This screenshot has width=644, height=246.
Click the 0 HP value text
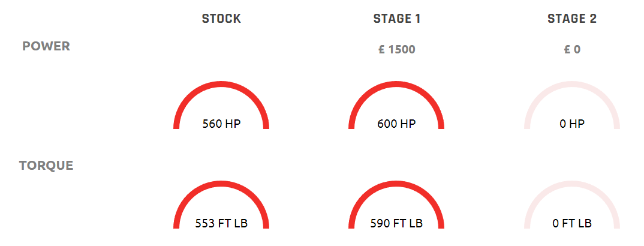coord(572,124)
